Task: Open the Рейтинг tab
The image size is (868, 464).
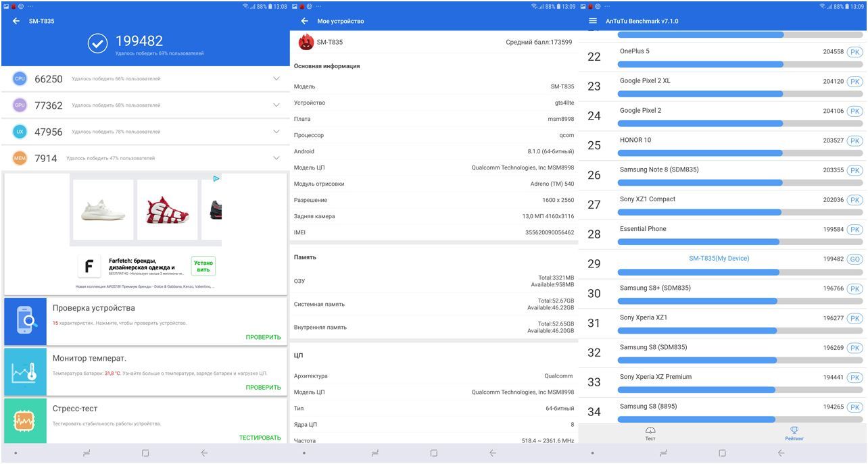Action: coord(794,433)
